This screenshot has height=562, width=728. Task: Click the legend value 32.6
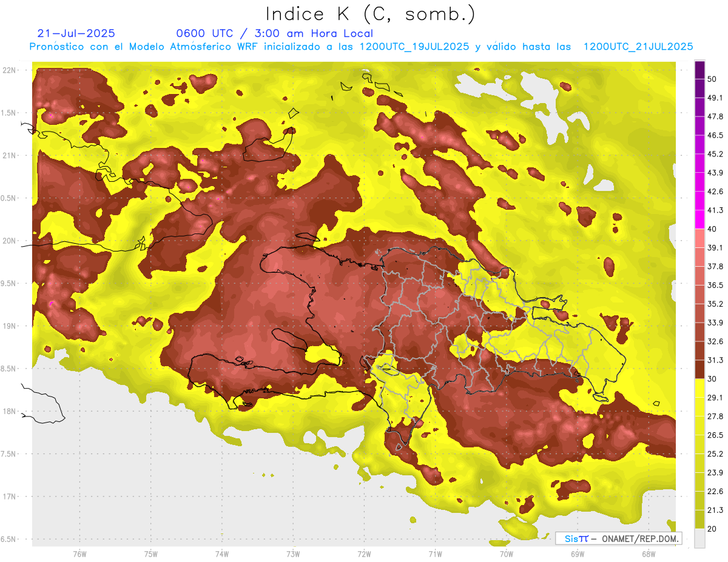pyautogui.click(x=716, y=341)
